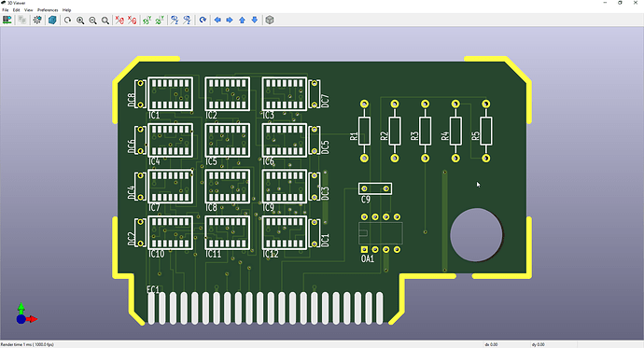Click the 3D Viewer app icon in title bar
Viewport: 644px width, 348px height.
pyautogui.click(x=4, y=3)
